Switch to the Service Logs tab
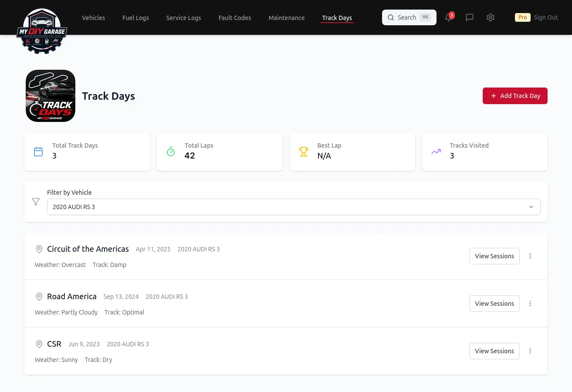Viewport: 572px width, 392px height. pos(183,18)
